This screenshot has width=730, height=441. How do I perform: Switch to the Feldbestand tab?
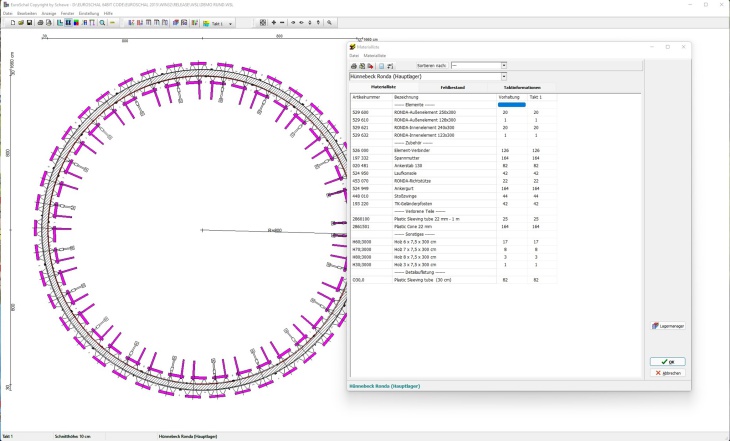[453, 87]
